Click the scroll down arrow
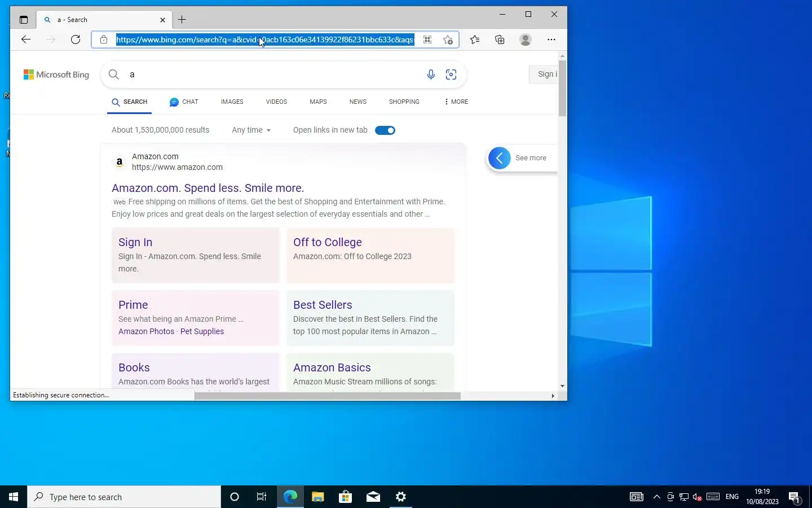The height and width of the screenshot is (508, 812). pyautogui.click(x=562, y=386)
